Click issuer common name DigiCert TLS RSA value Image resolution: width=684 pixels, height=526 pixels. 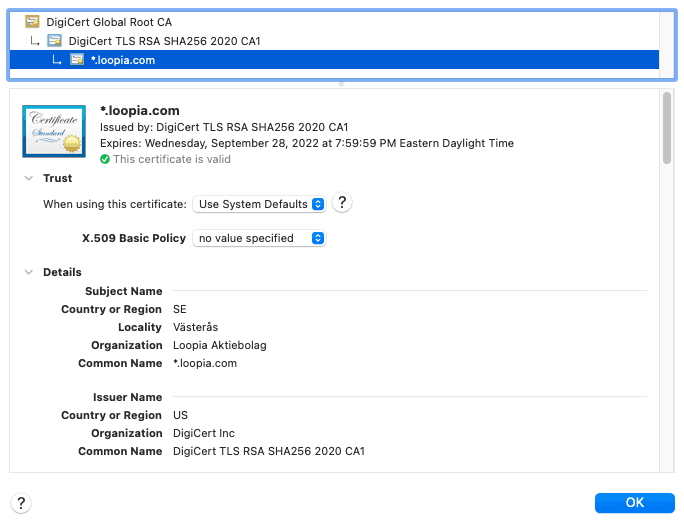[x=269, y=451]
